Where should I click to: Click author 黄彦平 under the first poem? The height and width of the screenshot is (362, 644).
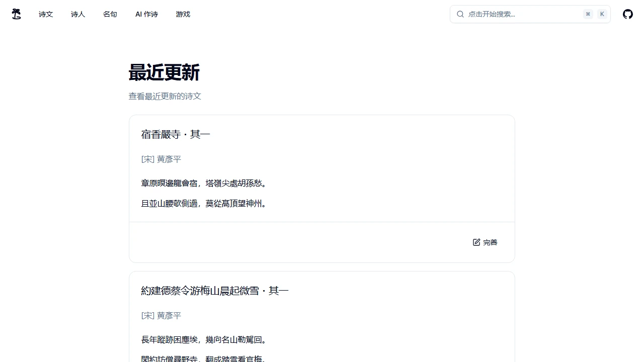tap(169, 159)
